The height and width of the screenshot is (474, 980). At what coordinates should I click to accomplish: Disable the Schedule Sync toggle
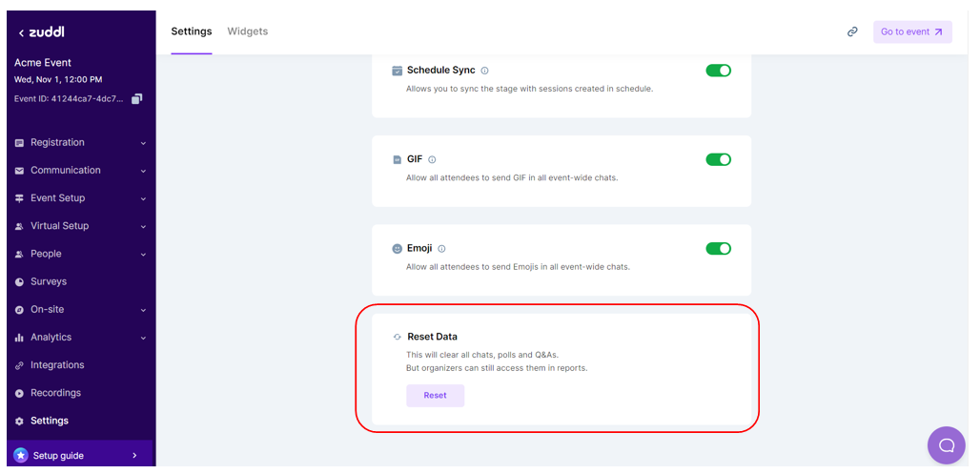718,71
